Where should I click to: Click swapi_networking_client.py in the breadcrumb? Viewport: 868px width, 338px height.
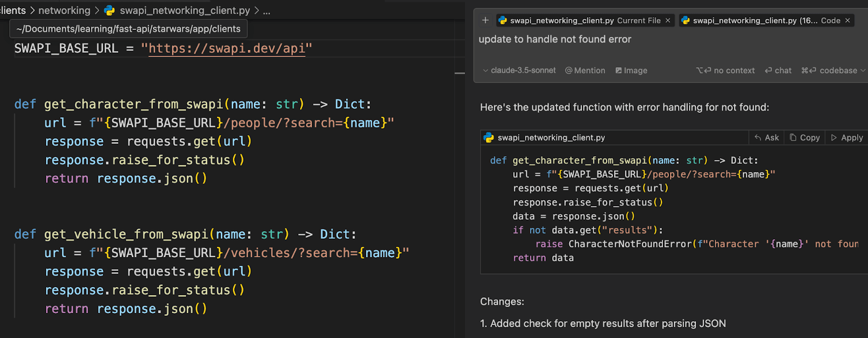[x=184, y=10]
